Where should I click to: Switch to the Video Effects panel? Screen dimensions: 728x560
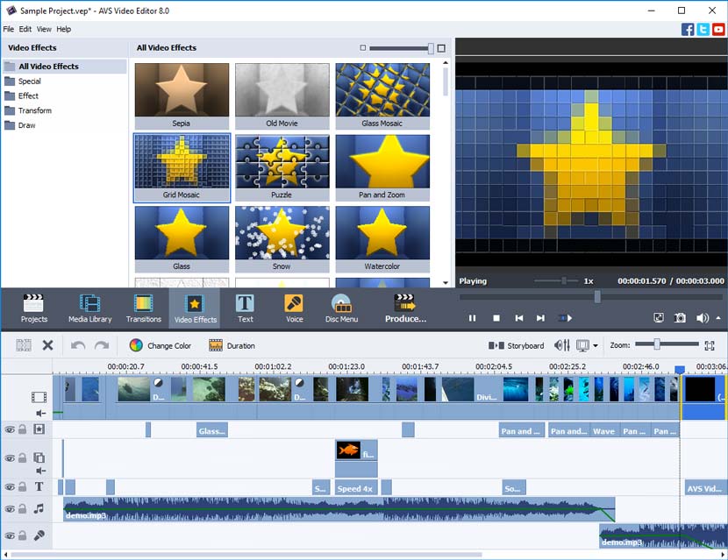[195, 307]
